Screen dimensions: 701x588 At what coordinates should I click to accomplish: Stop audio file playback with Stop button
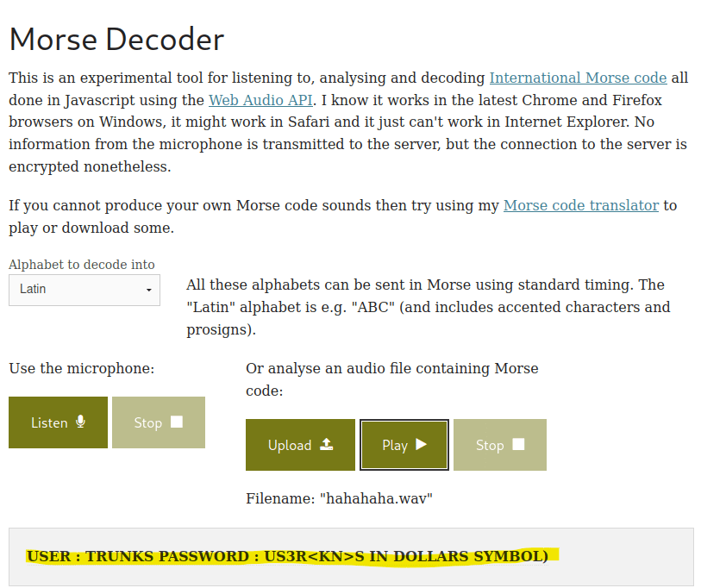[499, 445]
